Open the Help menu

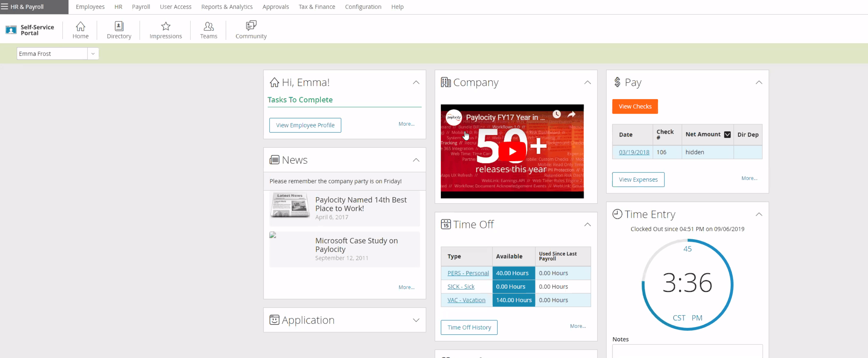(x=397, y=7)
